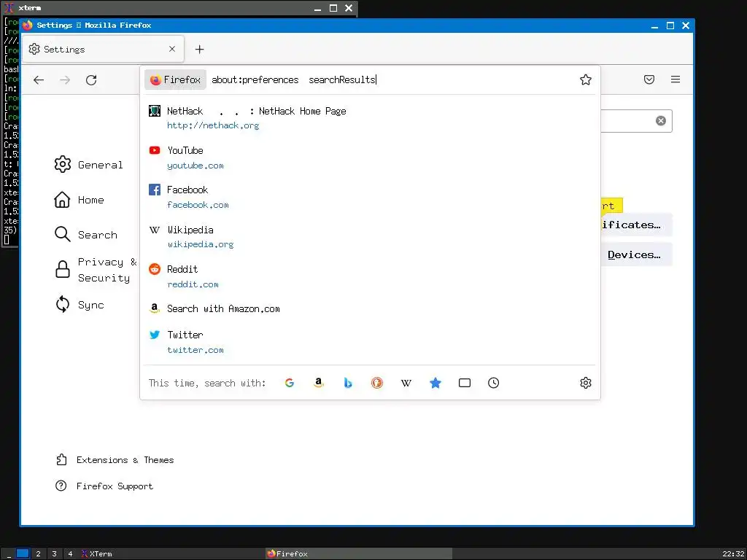Close the Settings tab
The height and width of the screenshot is (560, 747).
pyautogui.click(x=172, y=49)
